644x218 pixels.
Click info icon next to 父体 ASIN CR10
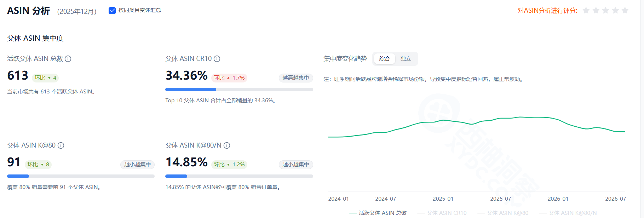tap(217, 59)
